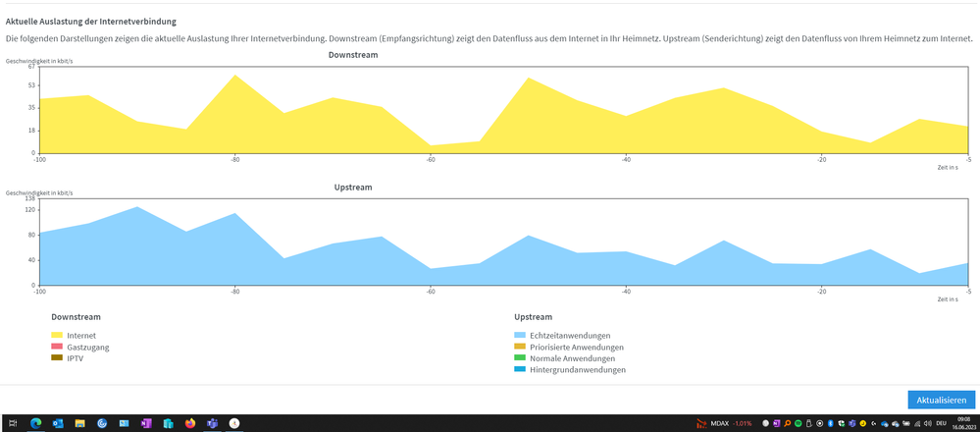Open Task View in the taskbar

tap(13, 423)
